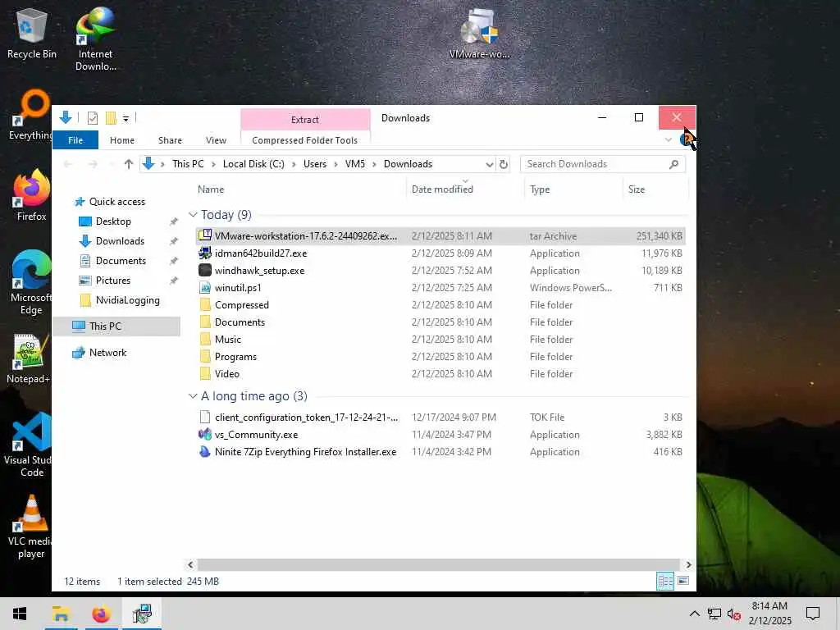Switch to Details view layout icon

[x=665, y=581]
